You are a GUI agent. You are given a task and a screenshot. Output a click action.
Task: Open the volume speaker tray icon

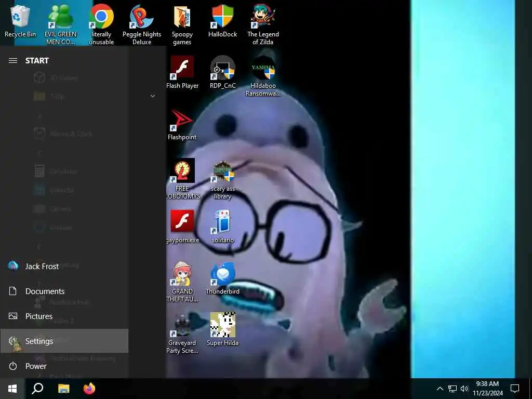coord(464,389)
